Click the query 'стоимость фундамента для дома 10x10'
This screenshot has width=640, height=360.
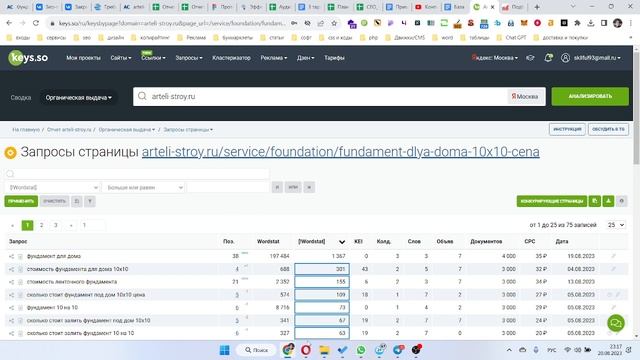pos(77,269)
